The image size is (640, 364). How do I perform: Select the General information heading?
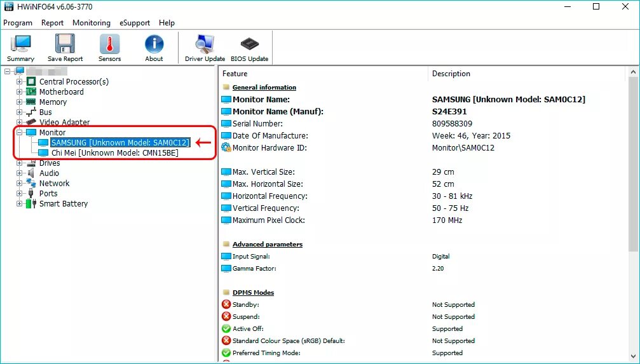(264, 87)
